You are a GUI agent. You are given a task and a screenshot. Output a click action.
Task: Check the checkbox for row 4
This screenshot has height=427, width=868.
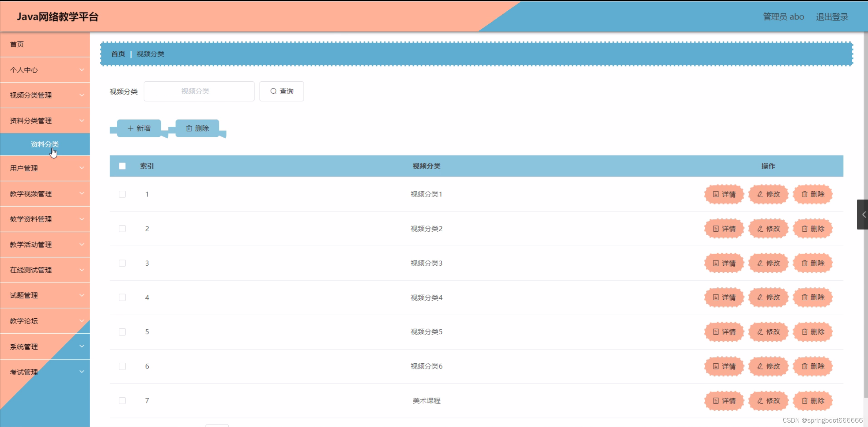[122, 297]
